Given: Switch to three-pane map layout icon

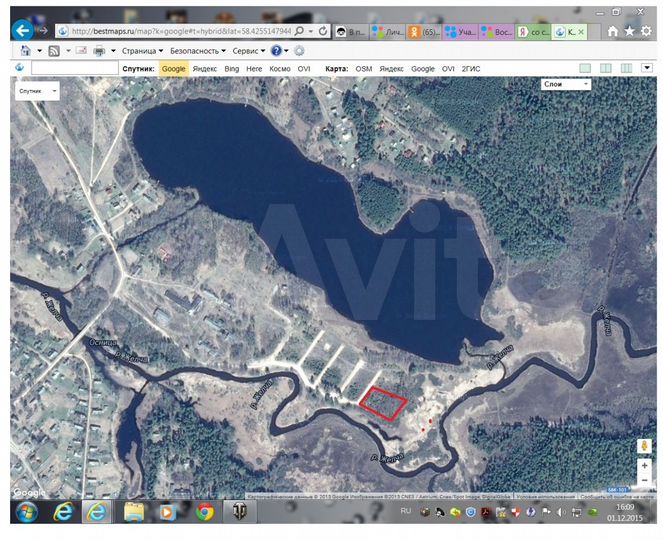Looking at the screenshot, I should click(626, 68).
